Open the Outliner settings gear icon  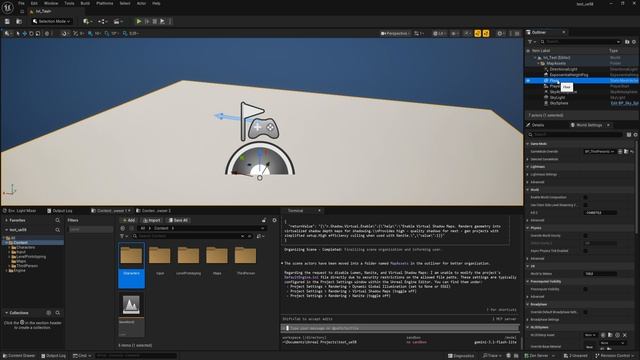pos(634,42)
